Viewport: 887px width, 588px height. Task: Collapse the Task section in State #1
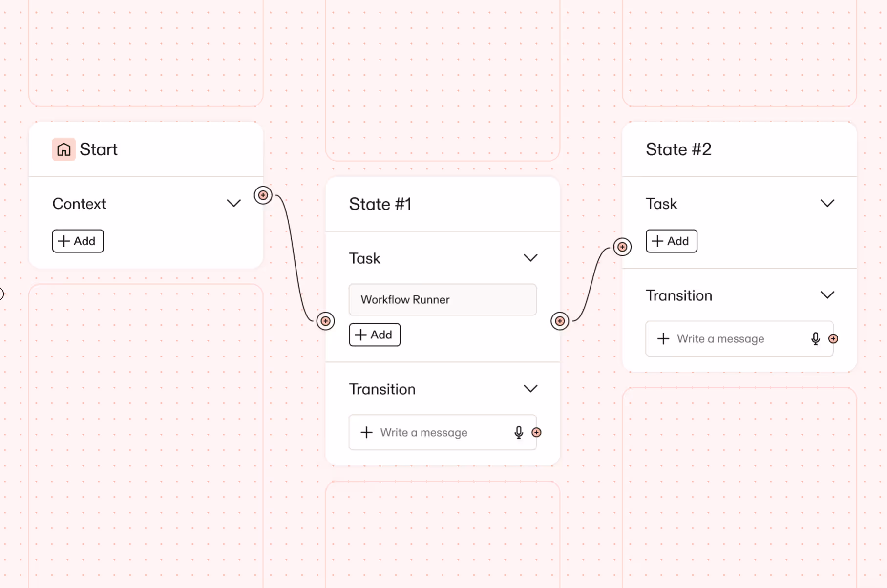tap(530, 258)
